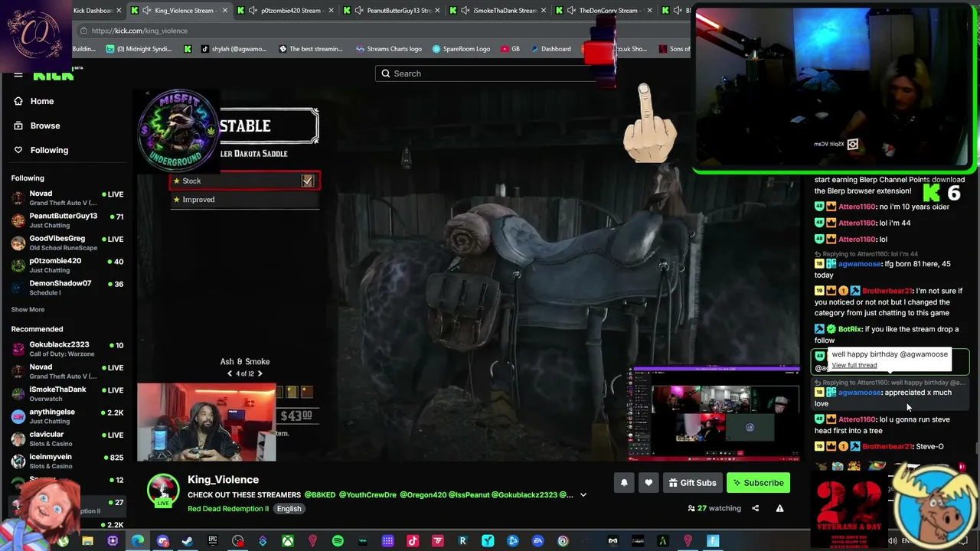Click the Kick search input field
Viewport: 980px width, 551px height.
[x=490, y=73]
